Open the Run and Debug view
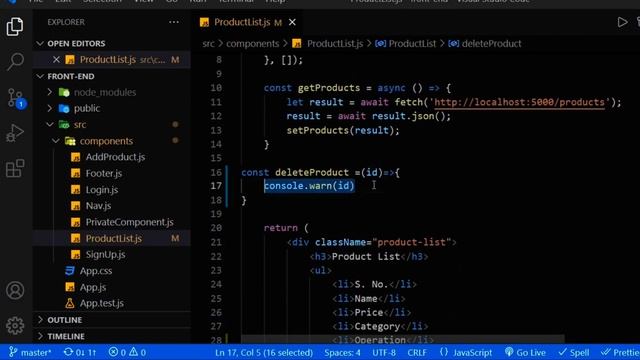The image size is (640, 360). [15, 133]
